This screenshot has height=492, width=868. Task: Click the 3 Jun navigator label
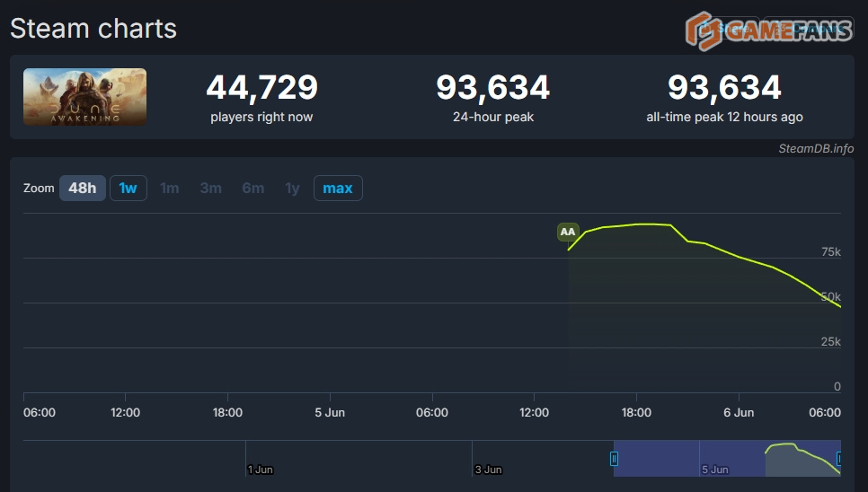488,470
